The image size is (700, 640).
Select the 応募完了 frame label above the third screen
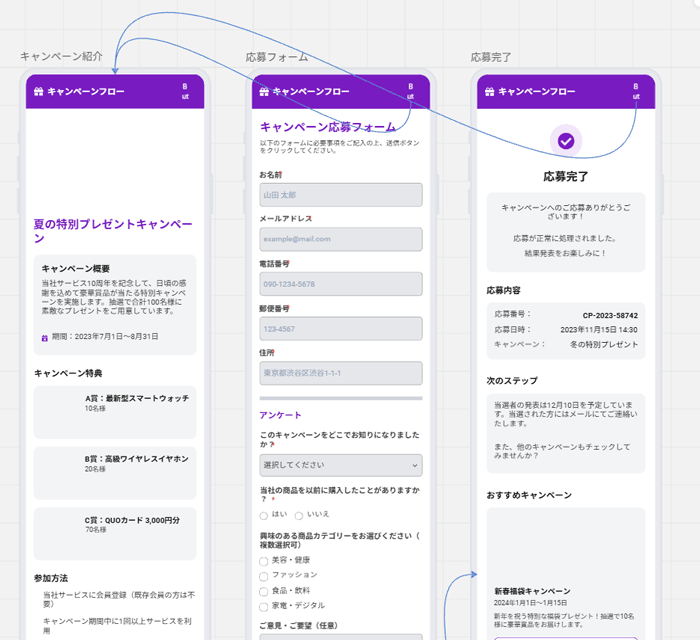click(x=491, y=57)
